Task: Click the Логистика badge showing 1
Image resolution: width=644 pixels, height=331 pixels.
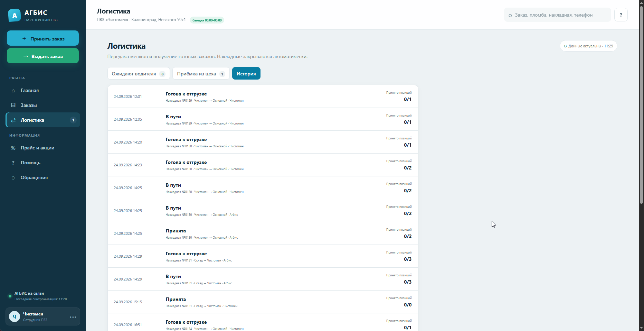Action: (x=73, y=120)
